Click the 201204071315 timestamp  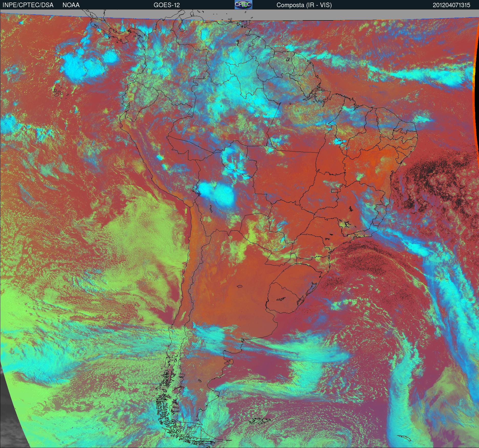452,5
